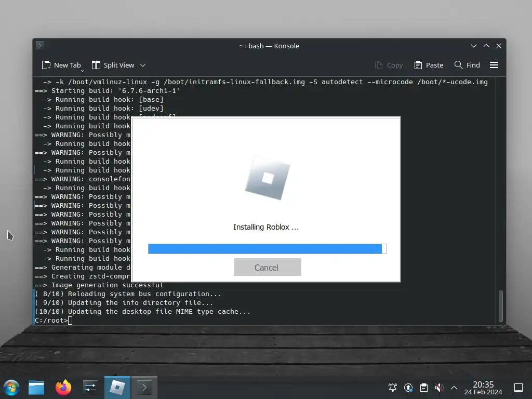Image resolution: width=532 pixels, height=399 pixels.
Task: Open System Settings from the taskbar
Action: 90,388
